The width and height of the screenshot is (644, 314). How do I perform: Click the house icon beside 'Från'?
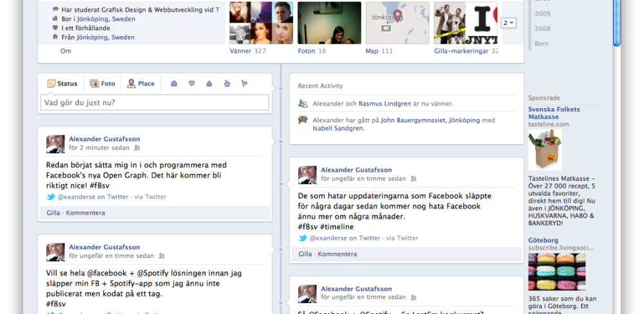[55, 37]
